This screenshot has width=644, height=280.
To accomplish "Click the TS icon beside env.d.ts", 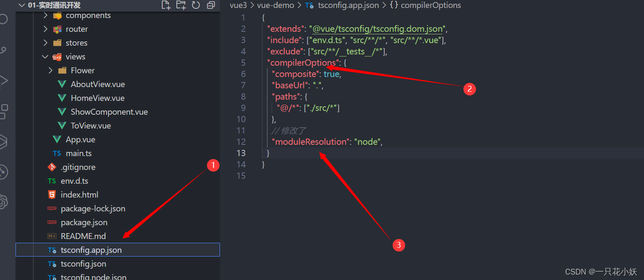I will point(52,181).
